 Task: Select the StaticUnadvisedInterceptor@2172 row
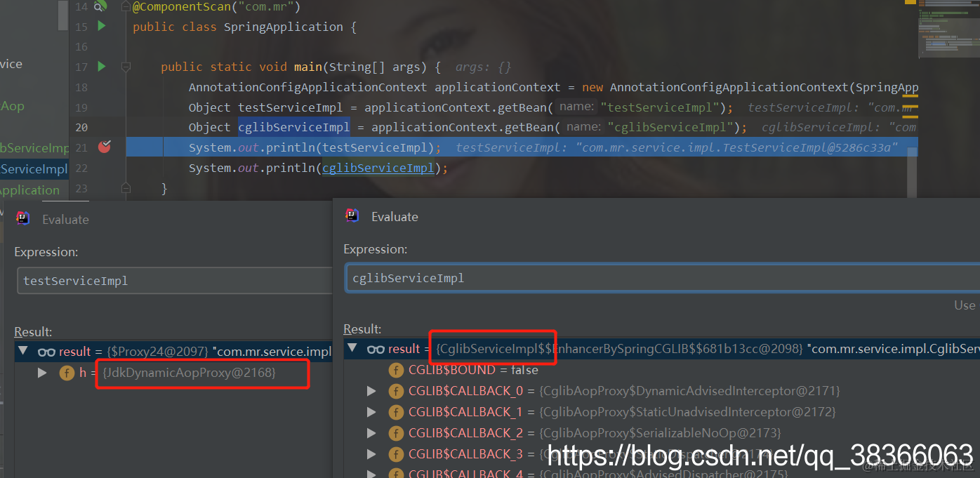coord(662,412)
